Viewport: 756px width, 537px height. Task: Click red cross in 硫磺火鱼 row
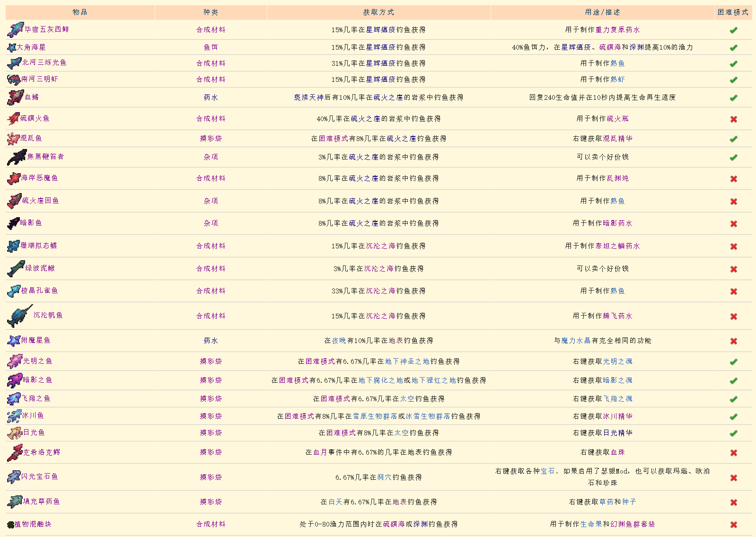(733, 119)
